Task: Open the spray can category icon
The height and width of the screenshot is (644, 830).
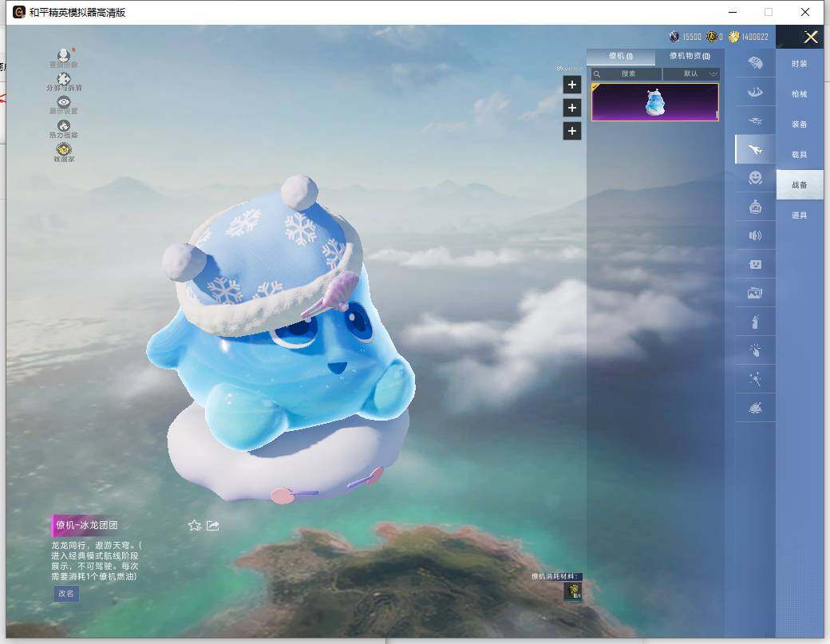Action: coord(755,322)
